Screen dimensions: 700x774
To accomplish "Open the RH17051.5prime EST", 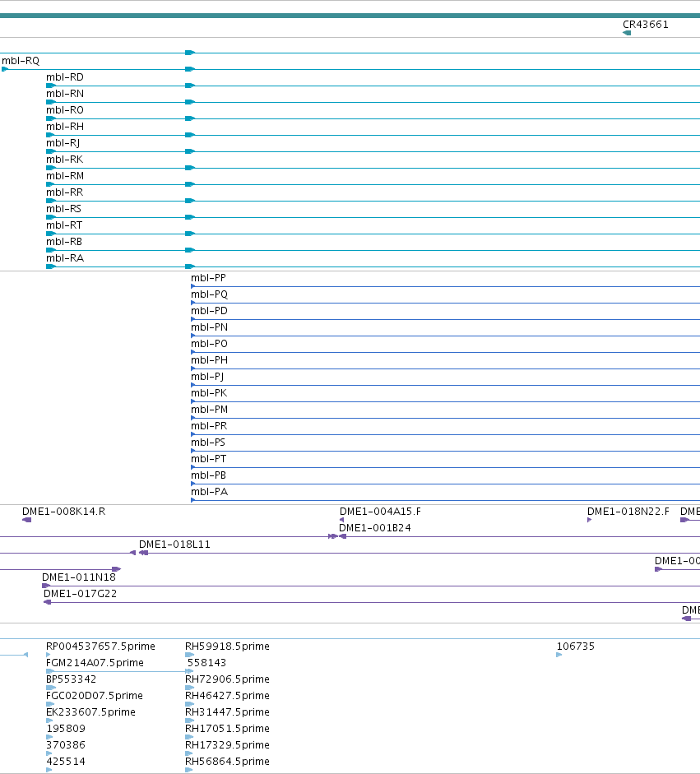I will [227, 729].
